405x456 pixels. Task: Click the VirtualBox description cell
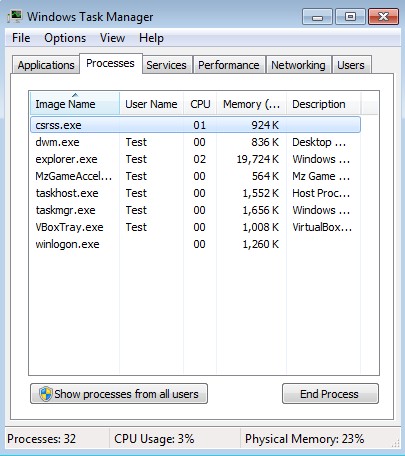(x=322, y=227)
